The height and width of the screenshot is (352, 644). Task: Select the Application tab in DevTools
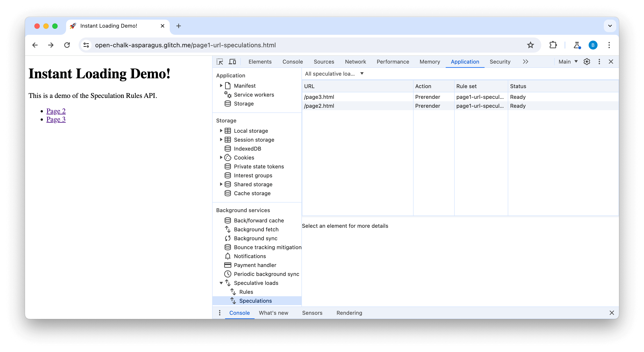pyautogui.click(x=464, y=62)
